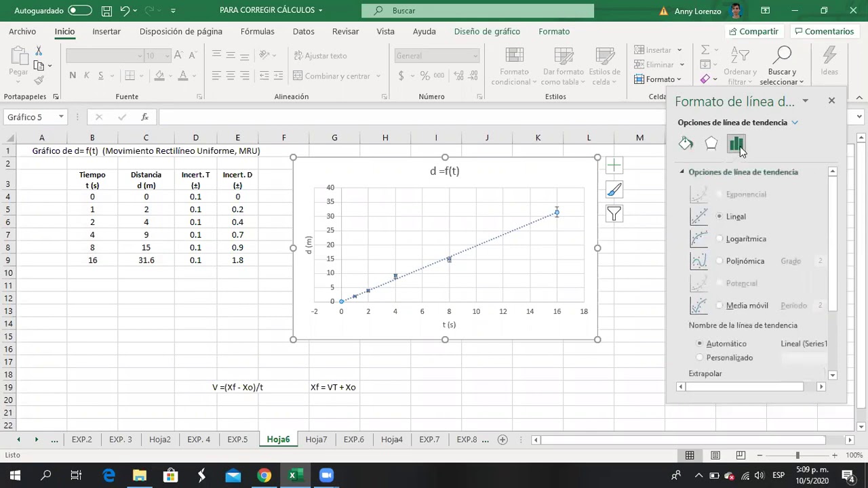Open Microsoft Edge from taskbar
This screenshot has width=868, height=488.
tap(108, 475)
